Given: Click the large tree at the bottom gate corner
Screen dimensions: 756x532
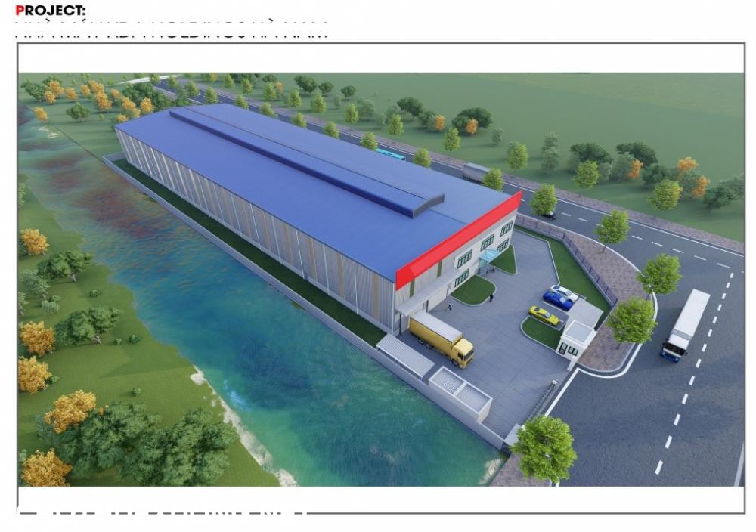Looking at the screenshot, I should 544,447.
